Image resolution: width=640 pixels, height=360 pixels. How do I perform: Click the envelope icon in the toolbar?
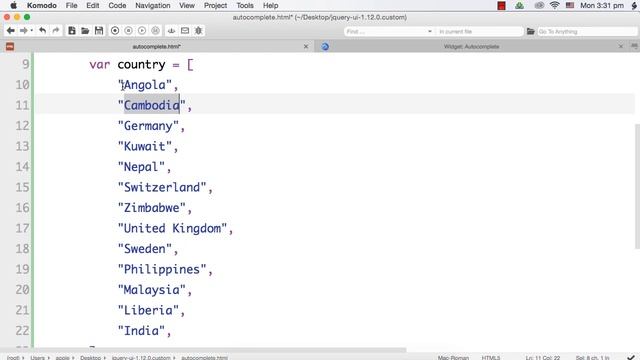tap(185, 31)
